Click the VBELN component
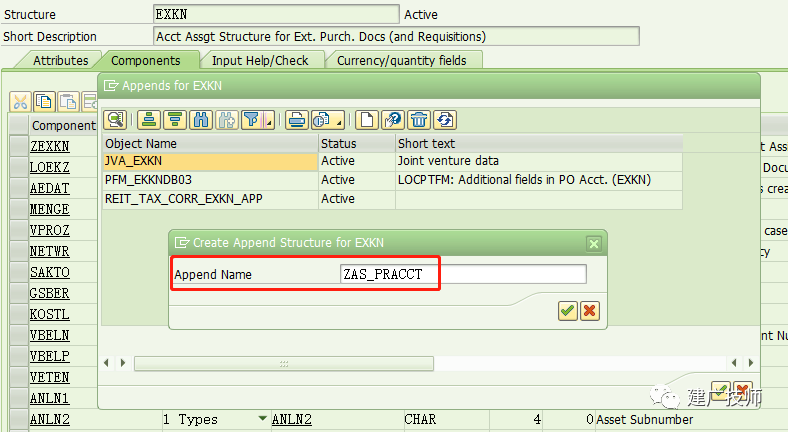Screen dimensions: 788x432 click(50, 336)
